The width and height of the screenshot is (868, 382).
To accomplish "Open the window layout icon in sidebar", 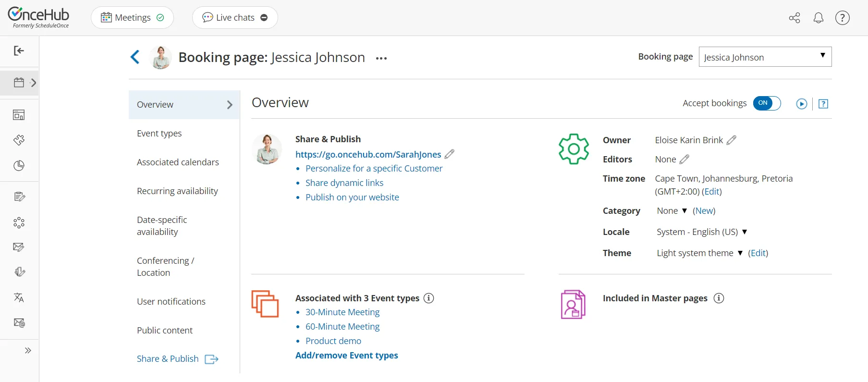I will coord(19,115).
